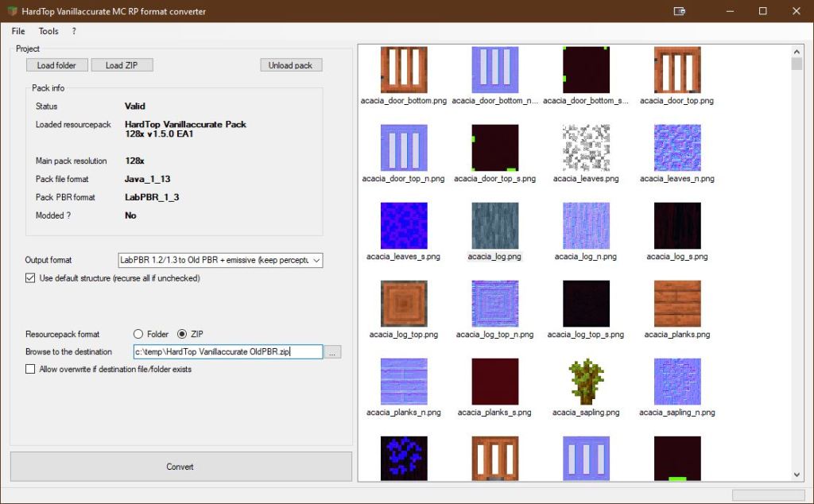Select the acacia_planks.png texture icon
The width and height of the screenshot is (814, 504).
point(676,304)
